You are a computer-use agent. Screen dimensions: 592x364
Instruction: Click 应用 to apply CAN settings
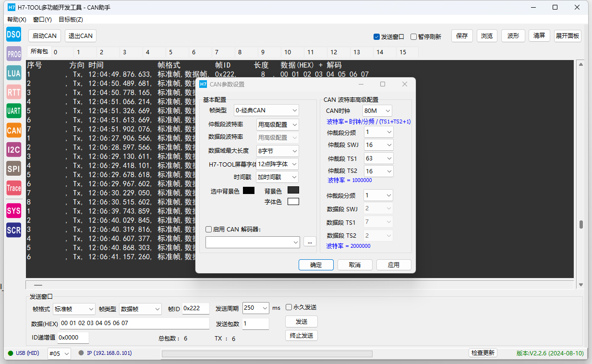click(x=394, y=265)
